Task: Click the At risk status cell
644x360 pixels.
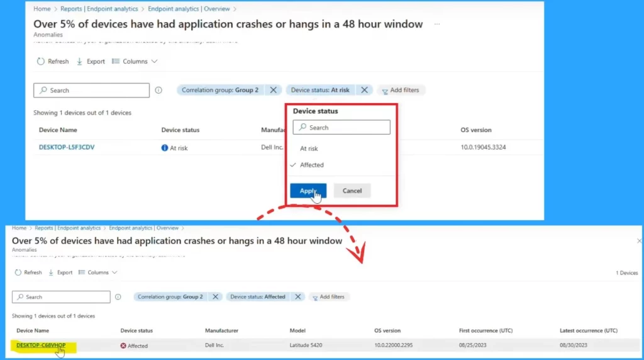Action: point(175,148)
